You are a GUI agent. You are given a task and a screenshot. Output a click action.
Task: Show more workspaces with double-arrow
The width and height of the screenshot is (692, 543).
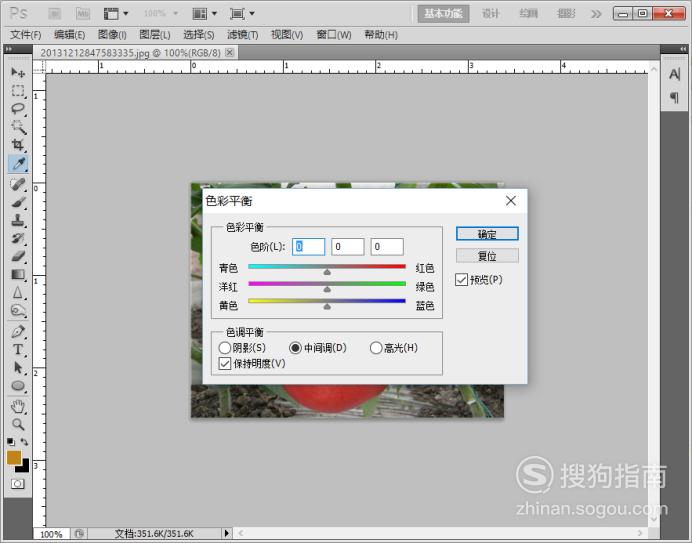point(596,14)
